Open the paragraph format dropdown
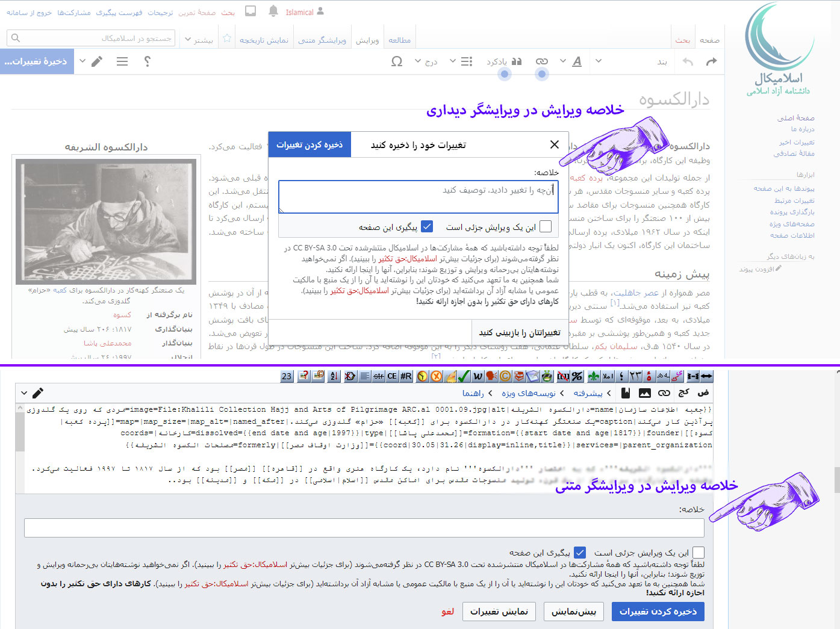The width and height of the screenshot is (840, 629). coord(662,61)
